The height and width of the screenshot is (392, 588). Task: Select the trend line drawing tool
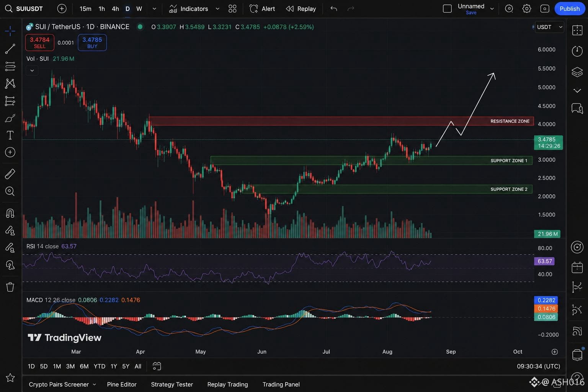(x=10, y=49)
